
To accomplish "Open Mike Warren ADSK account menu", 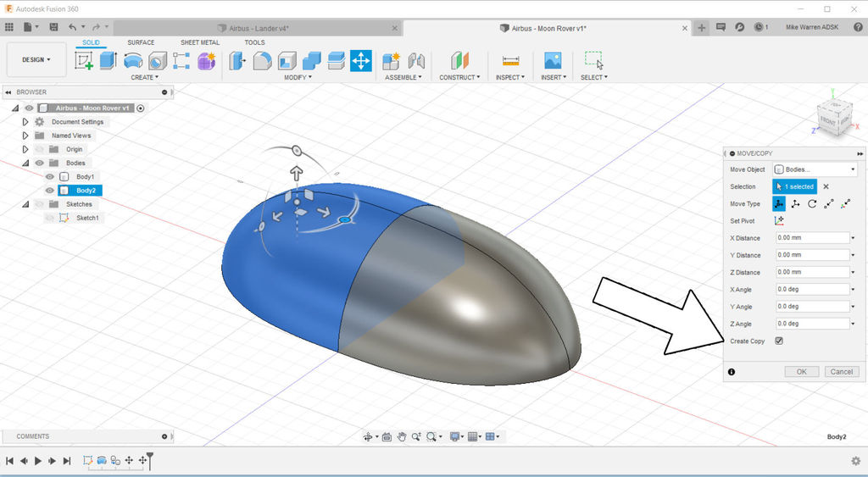I will pyautogui.click(x=812, y=27).
